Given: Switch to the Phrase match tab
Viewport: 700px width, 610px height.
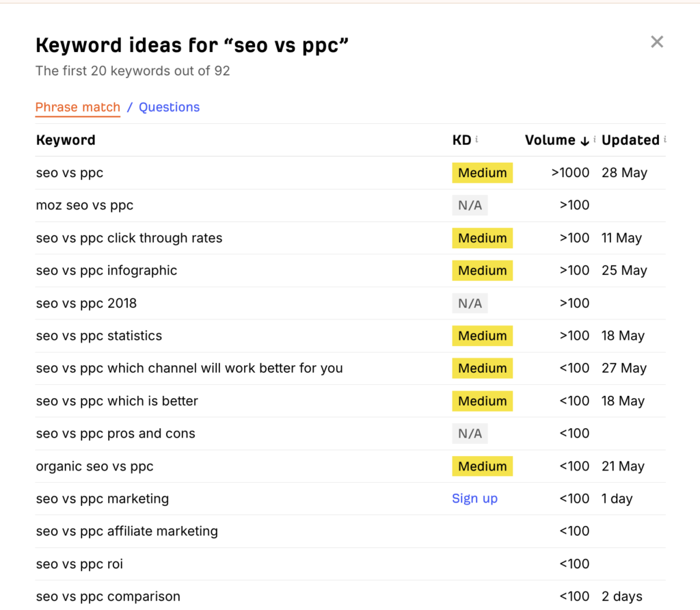Looking at the screenshot, I should 78,107.
